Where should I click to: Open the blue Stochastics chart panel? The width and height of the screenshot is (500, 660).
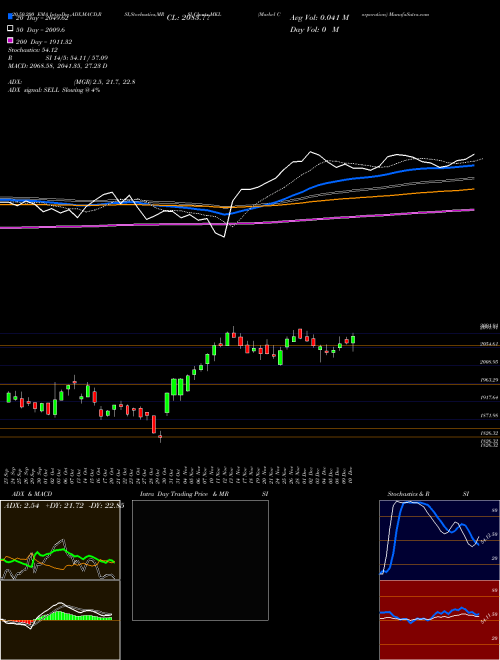pyautogui.click(x=439, y=540)
